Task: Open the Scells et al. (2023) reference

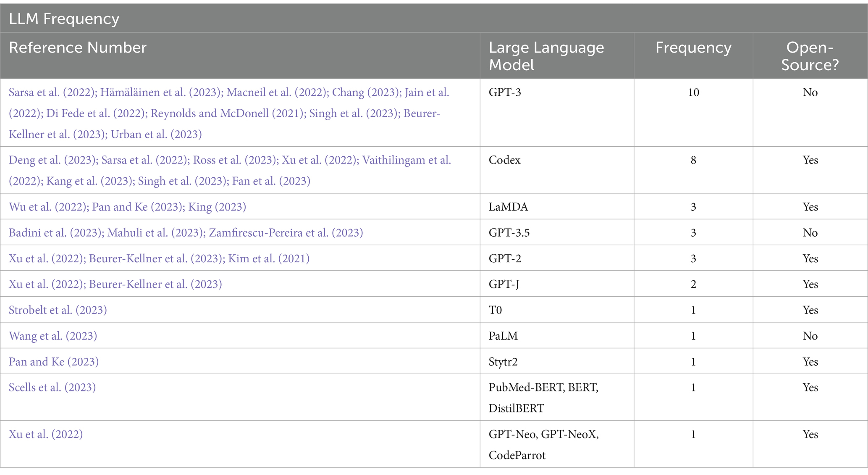Action: click(52, 388)
